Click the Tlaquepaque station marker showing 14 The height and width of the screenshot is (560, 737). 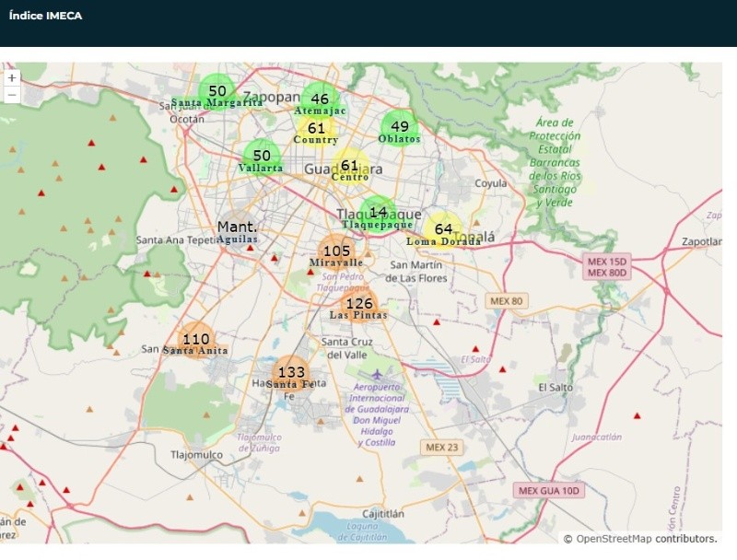[378, 213]
